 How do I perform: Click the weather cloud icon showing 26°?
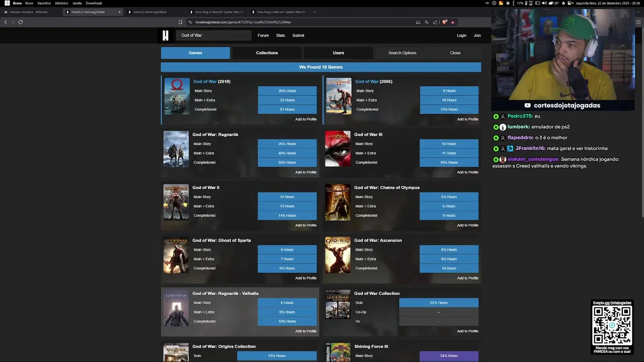pyautogui.click(x=550, y=3)
